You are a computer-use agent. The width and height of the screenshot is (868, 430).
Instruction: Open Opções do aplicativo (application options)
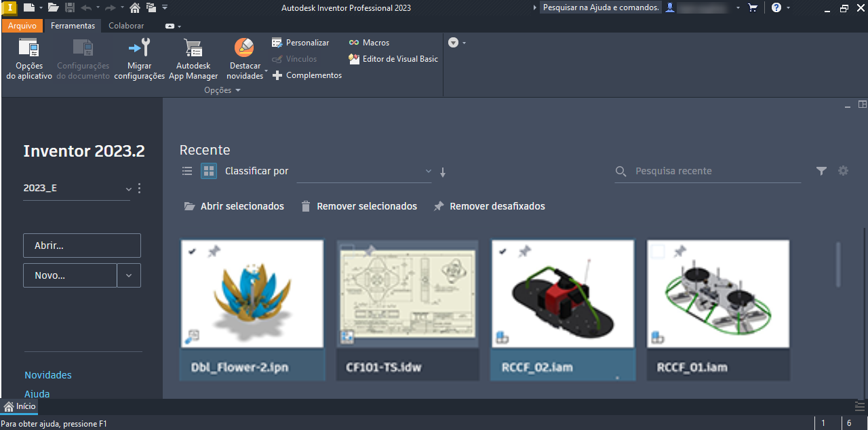29,60
